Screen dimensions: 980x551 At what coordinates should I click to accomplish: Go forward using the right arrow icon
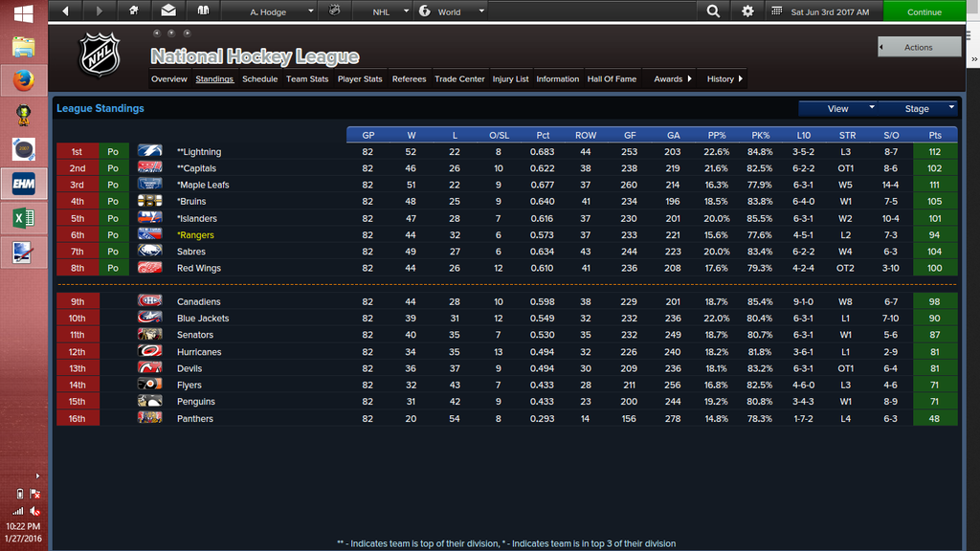[x=100, y=11]
